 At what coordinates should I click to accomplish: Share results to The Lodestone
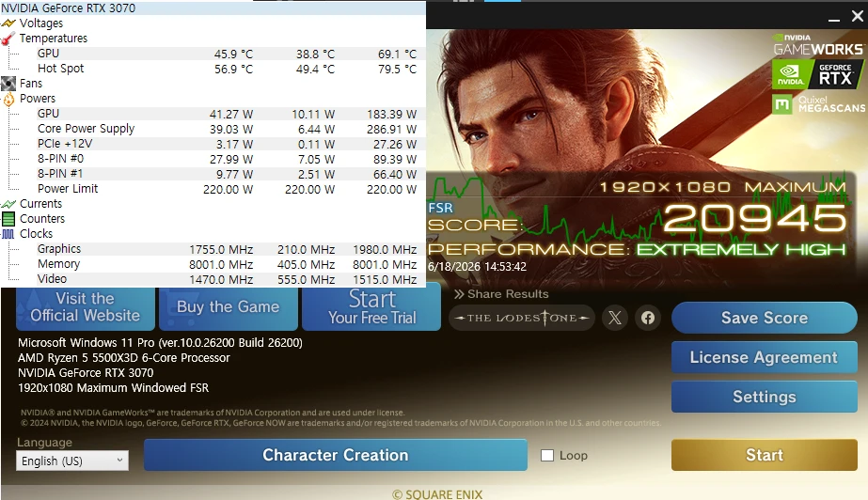pos(522,318)
